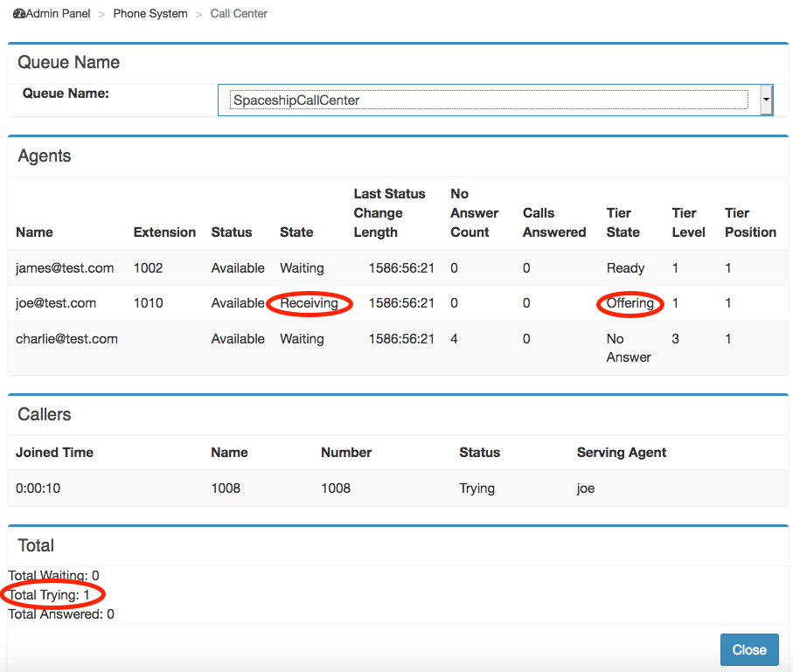This screenshot has width=793, height=672.
Task: Click the Callers section heading
Action: point(45,414)
